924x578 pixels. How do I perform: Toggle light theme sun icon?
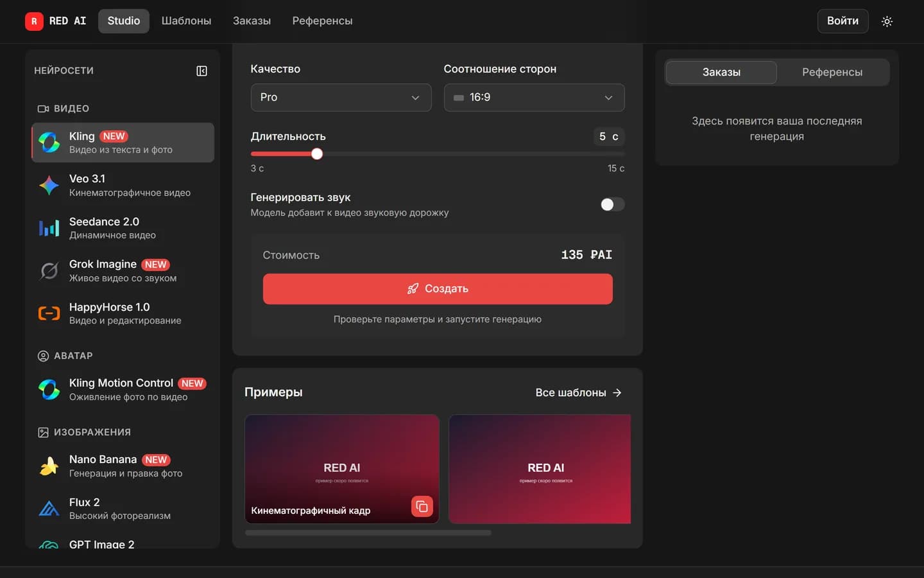click(x=887, y=21)
